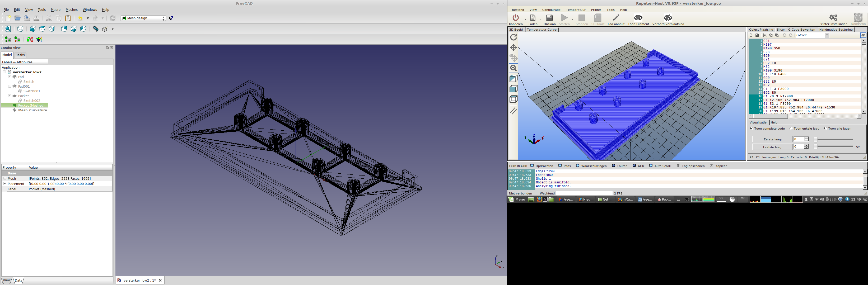The height and width of the screenshot is (285, 868).
Task: Click Opslaan save icon in Repetier-Host
Action: (549, 17)
